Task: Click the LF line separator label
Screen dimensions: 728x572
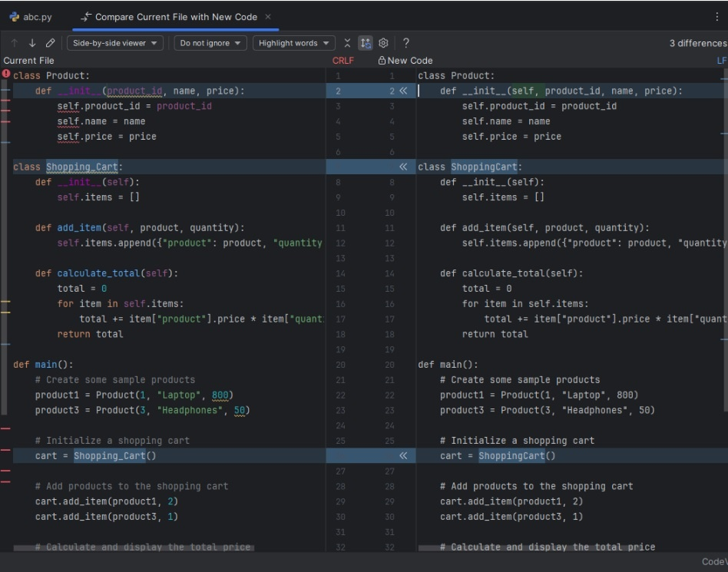Action: click(722, 61)
